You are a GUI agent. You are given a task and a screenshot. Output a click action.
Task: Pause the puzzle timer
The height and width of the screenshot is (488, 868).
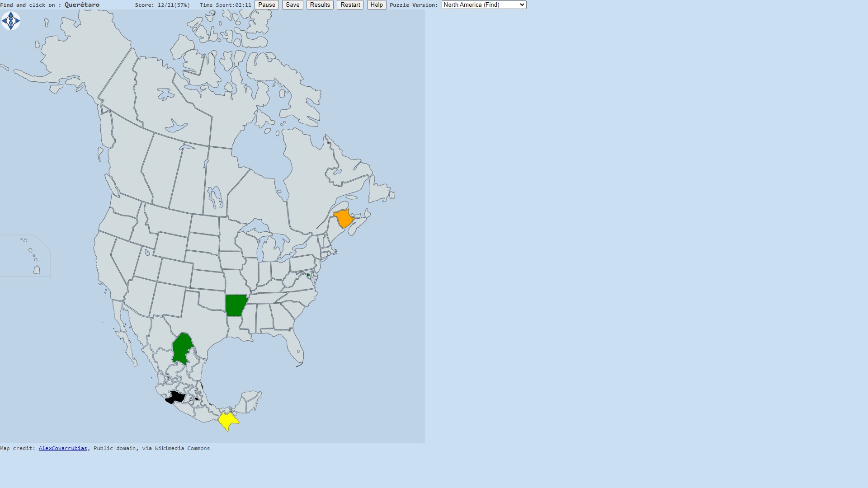pos(266,5)
